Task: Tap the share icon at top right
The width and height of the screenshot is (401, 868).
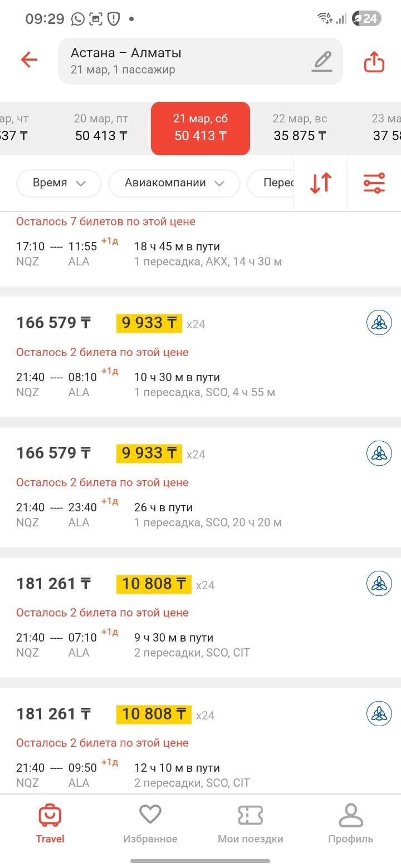Action: coord(374,61)
